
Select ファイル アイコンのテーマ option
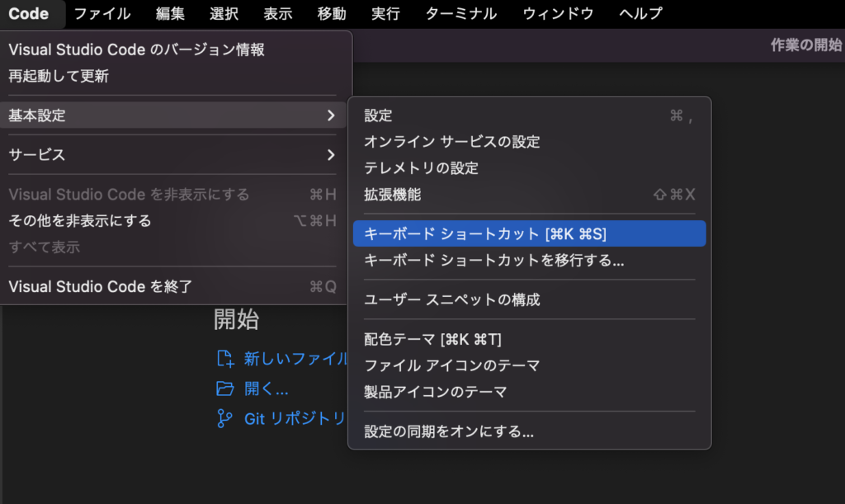click(452, 365)
